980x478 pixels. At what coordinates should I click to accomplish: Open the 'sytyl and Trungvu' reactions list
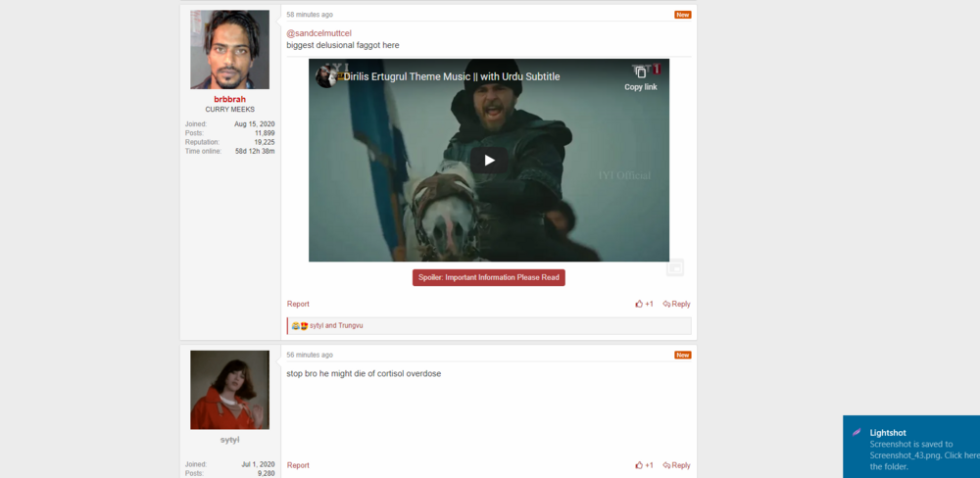(x=336, y=326)
